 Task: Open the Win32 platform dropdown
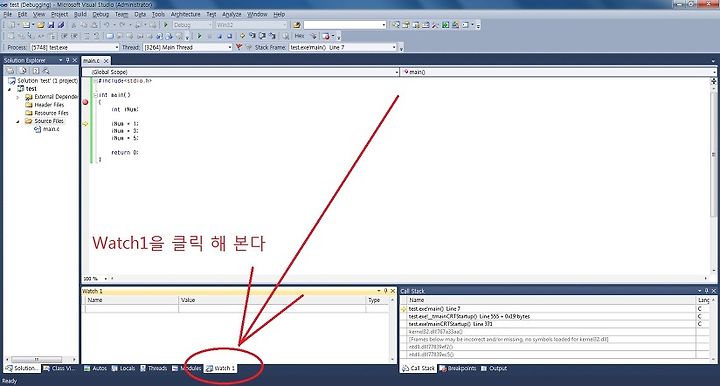pos(285,25)
